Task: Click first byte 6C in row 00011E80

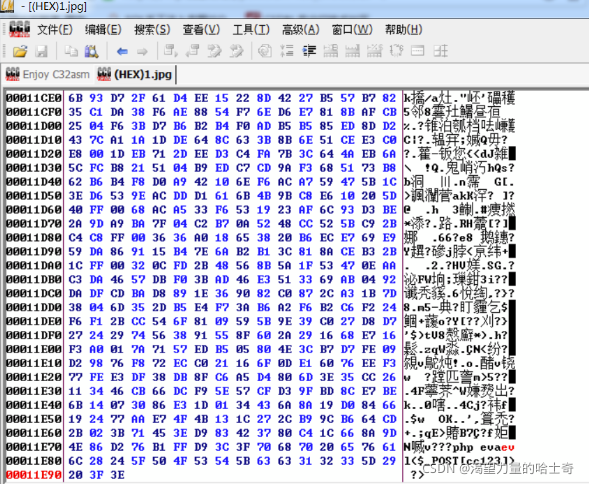Action: click(75, 461)
